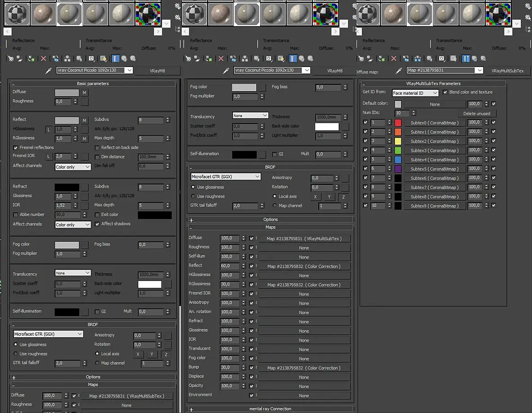The image size is (532, 413).
Task: Click red X reset icon above Basic parameters
Action: (x=43, y=58)
